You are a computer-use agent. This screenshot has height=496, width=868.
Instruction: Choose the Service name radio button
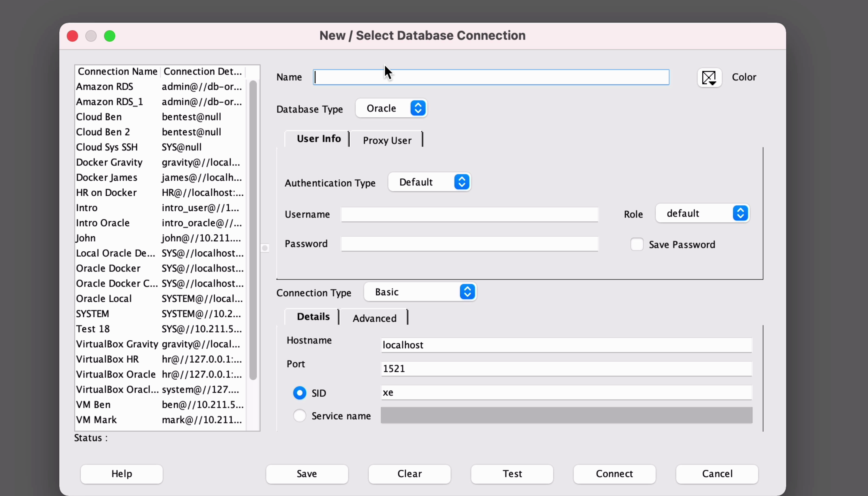click(299, 415)
